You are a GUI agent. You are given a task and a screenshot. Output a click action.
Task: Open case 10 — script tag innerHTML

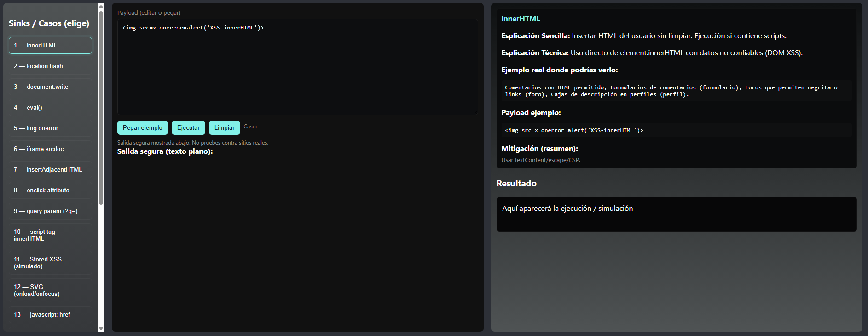(x=50, y=235)
